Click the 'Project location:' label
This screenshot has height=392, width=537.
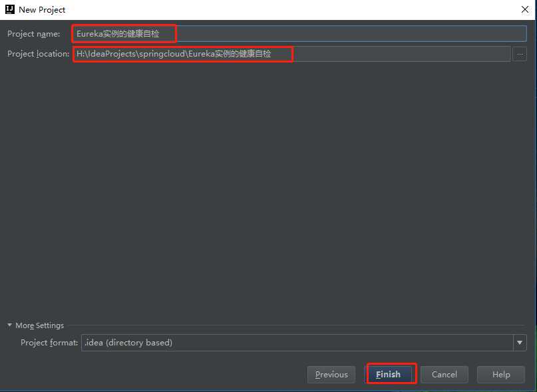[x=38, y=54]
